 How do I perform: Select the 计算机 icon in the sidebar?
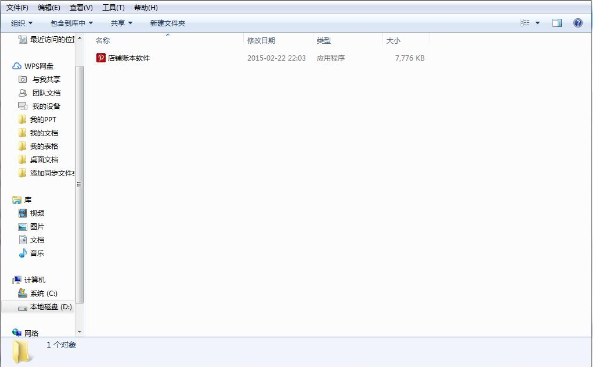click(17, 280)
